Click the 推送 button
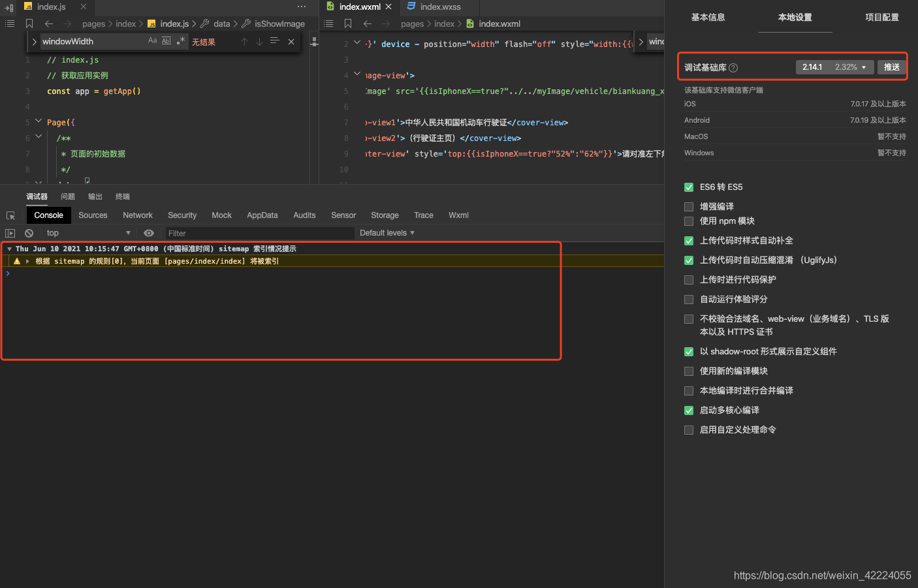This screenshot has height=588, width=918. coord(891,67)
